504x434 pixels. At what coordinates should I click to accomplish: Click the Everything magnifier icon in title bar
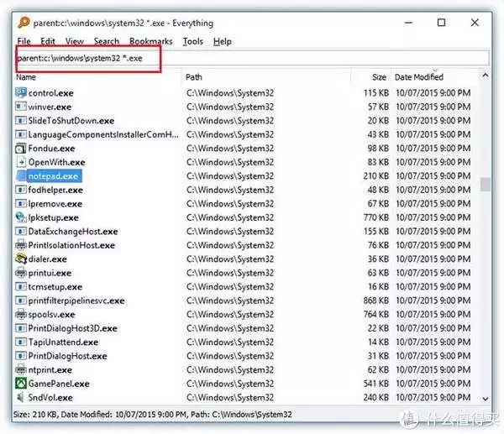click(24, 23)
